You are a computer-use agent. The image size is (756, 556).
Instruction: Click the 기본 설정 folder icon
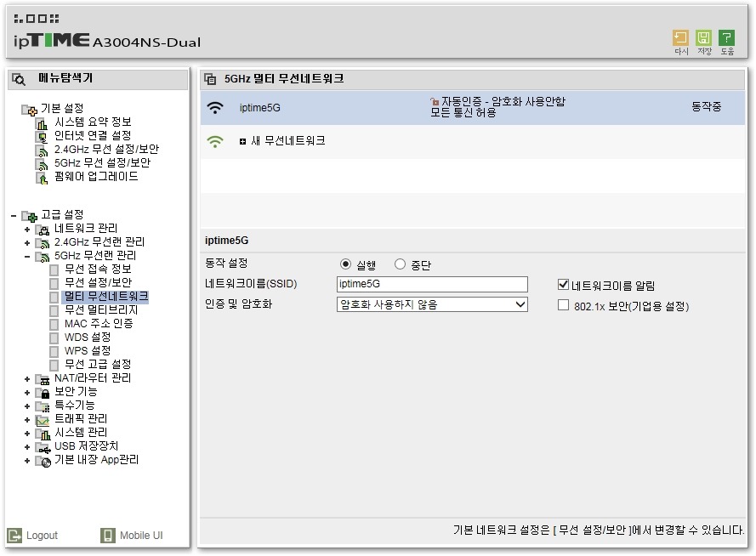(29, 110)
